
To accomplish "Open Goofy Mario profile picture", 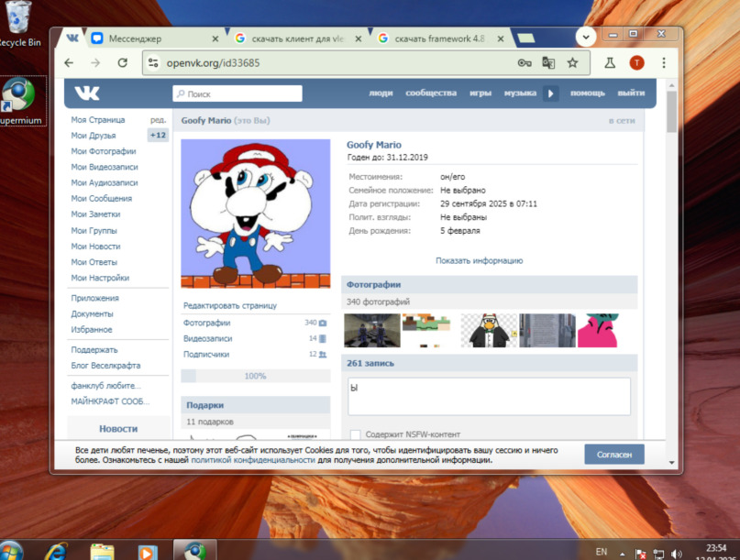I will (x=255, y=214).
